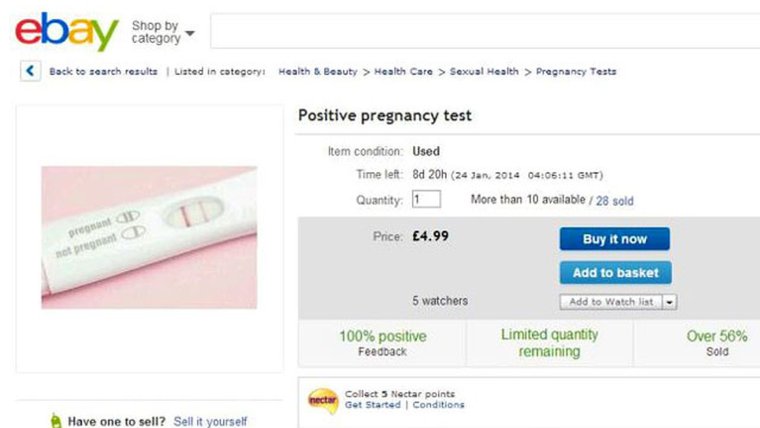Click the sell item icon beside Have one to sell
760x428 pixels.
(56, 422)
